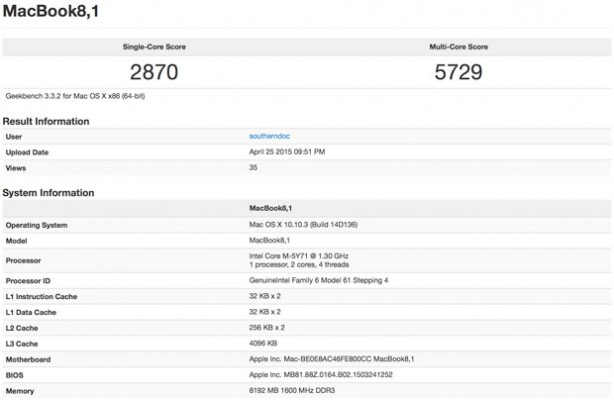Click the System Information heading

tap(48, 193)
